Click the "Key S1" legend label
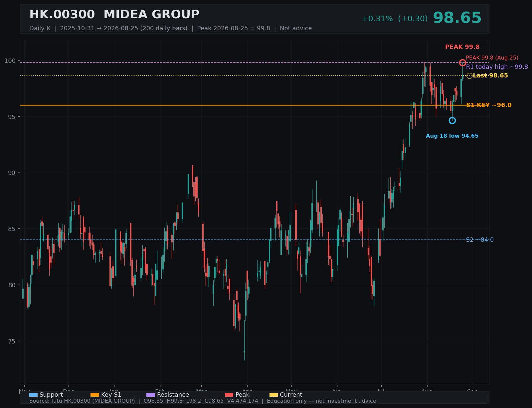This screenshot has width=532, height=408. (x=111, y=395)
